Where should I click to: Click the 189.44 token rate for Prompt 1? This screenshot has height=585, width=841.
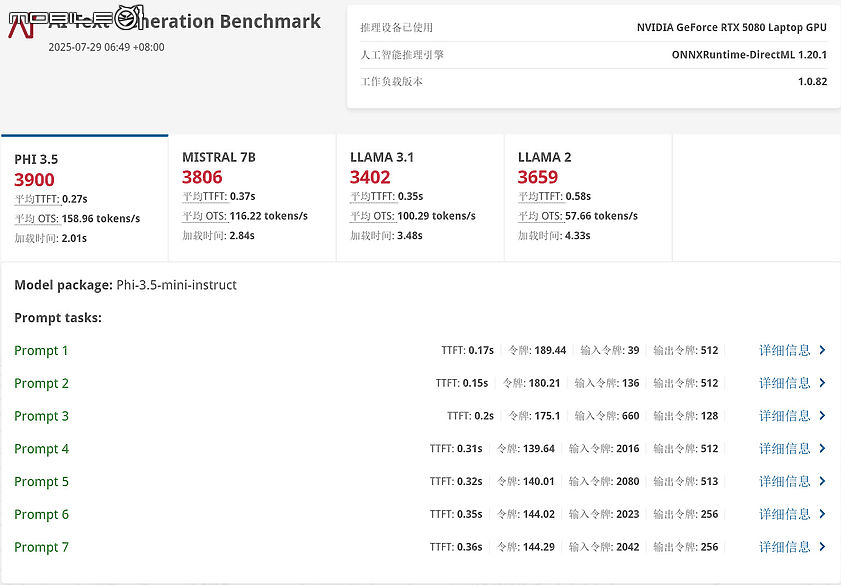[550, 350]
